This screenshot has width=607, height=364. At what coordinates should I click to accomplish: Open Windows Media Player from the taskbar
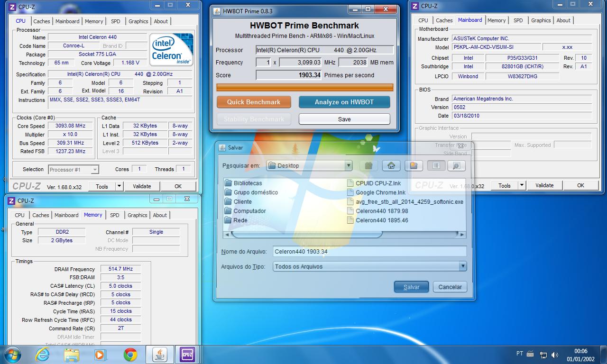[x=100, y=355]
